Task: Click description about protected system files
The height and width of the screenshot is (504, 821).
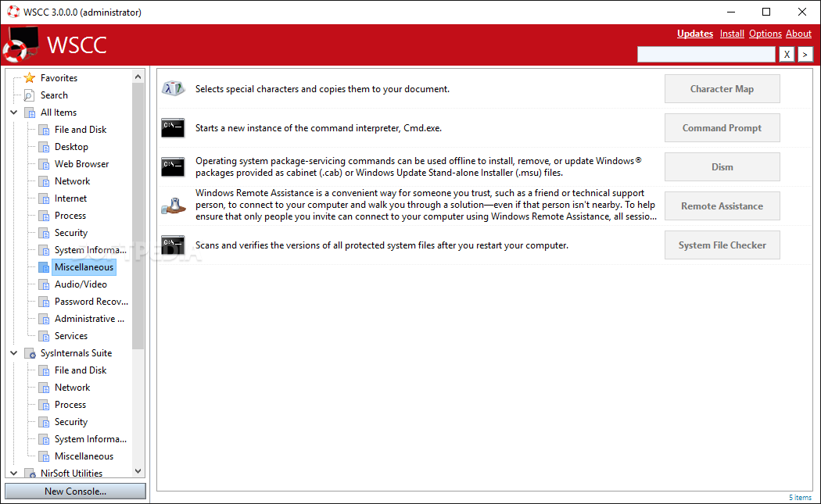Action: point(382,245)
